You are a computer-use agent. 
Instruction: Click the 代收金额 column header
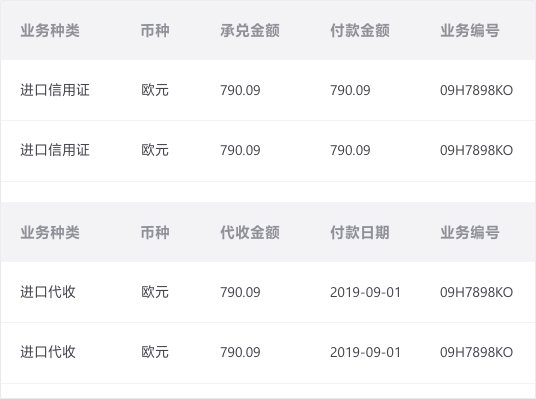click(250, 232)
